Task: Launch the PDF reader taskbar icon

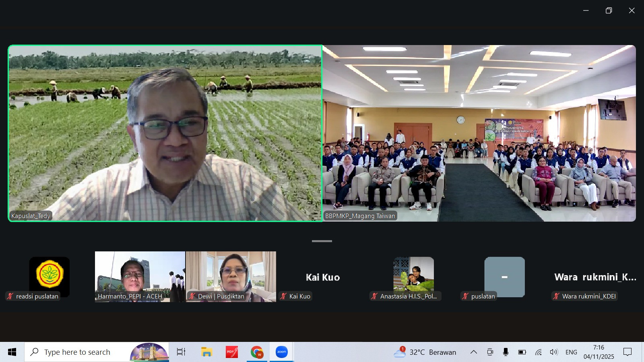Action: (231, 352)
